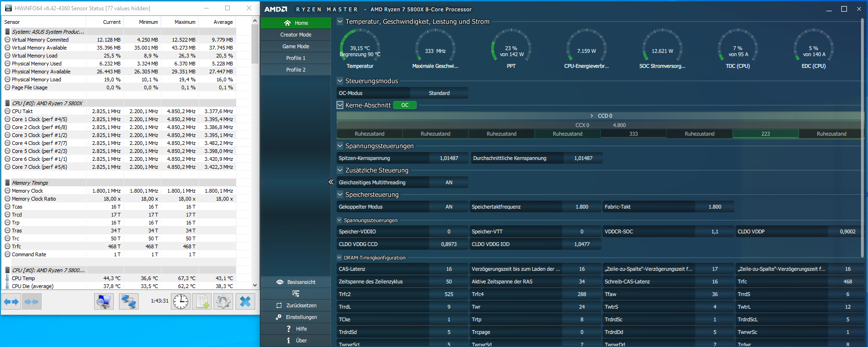Click the Maximum column header in HWiNFO
Screen dimensions: 868x347
(x=185, y=22)
